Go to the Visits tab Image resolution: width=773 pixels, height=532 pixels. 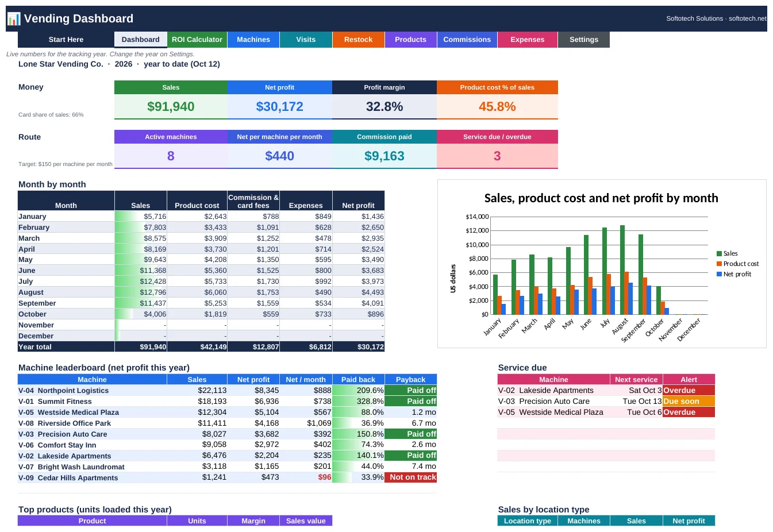pos(306,40)
